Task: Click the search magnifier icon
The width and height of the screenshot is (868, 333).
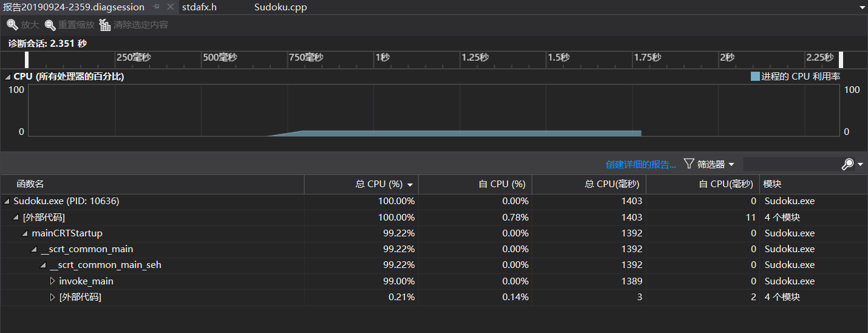Action: click(x=847, y=164)
